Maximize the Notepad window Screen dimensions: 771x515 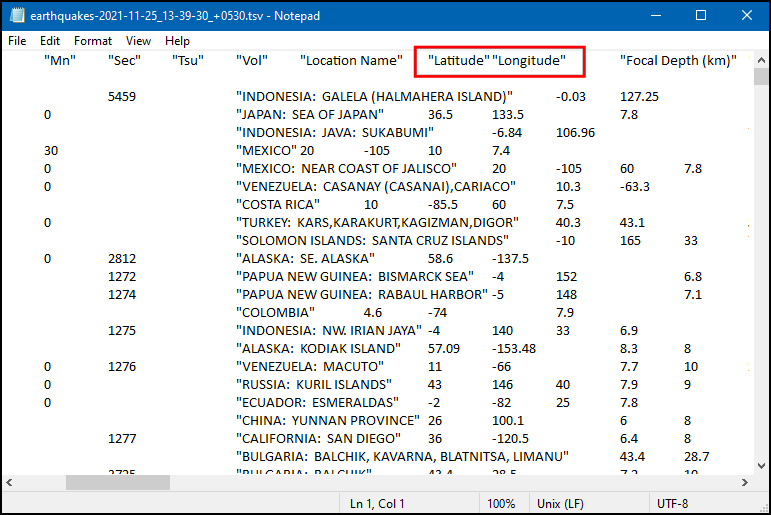click(x=701, y=15)
